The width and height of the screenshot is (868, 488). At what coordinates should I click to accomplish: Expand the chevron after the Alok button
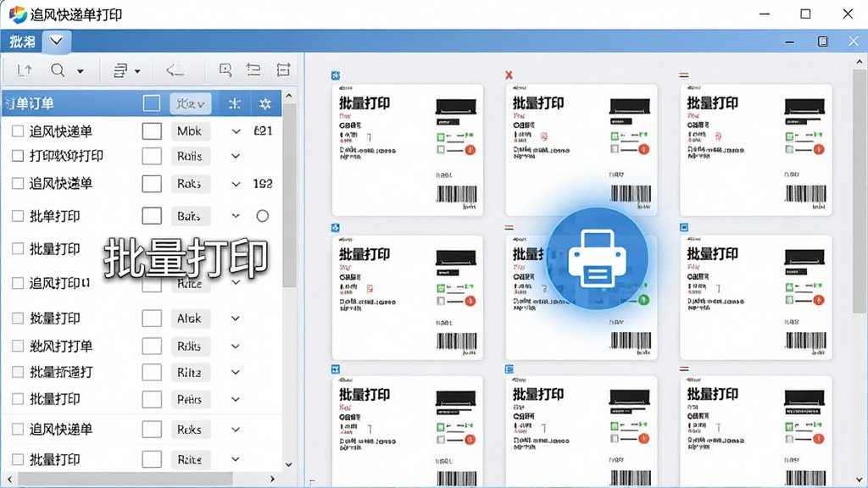coord(236,319)
